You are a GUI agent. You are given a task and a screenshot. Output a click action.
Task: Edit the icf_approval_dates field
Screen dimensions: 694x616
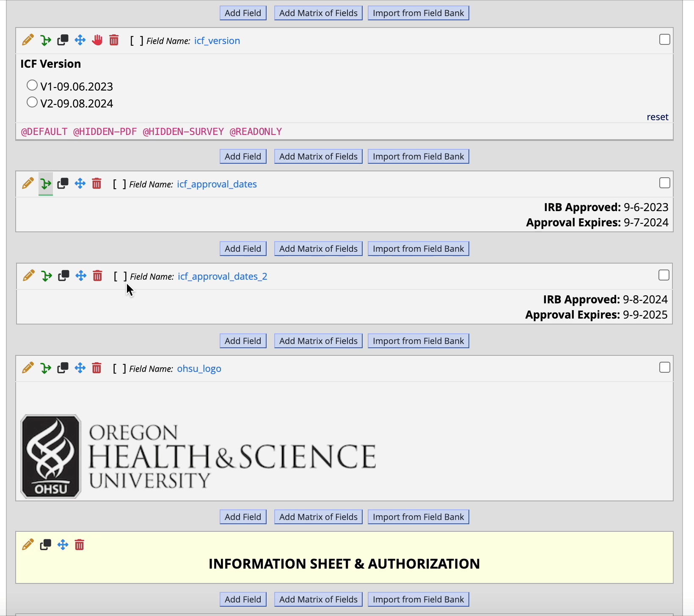[28, 184]
